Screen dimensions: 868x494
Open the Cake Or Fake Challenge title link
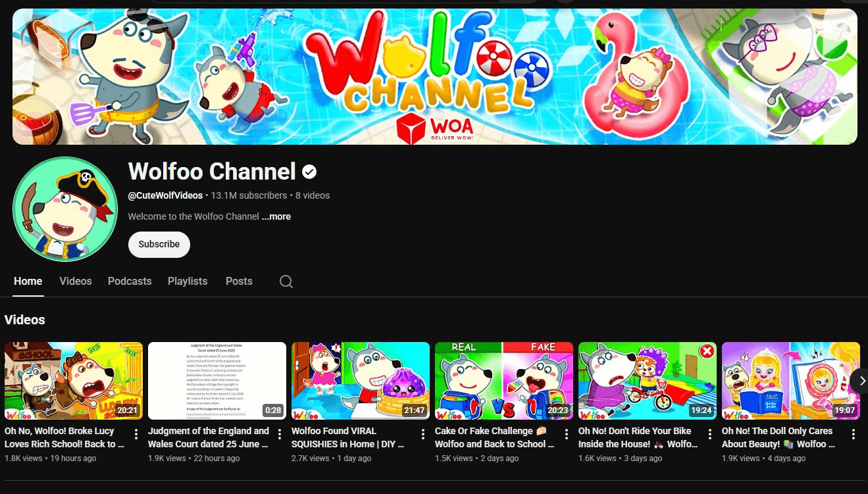[496, 437]
